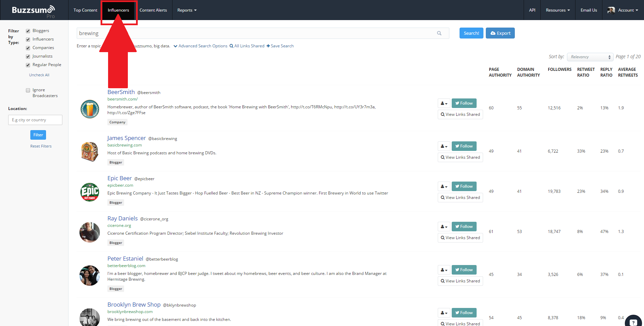This screenshot has height=326, width=644.
Task: Click Email Us in the navbar
Action: point(589,10)
